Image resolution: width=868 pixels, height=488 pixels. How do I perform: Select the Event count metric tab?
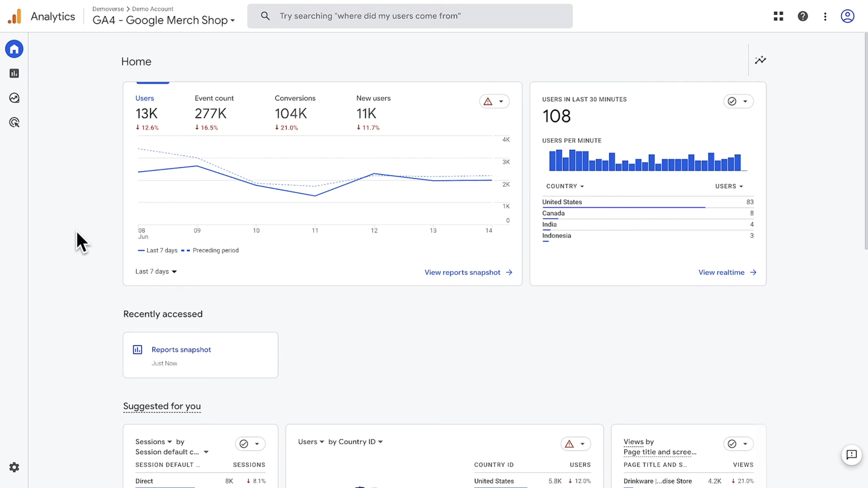click(x=214, y=112)
